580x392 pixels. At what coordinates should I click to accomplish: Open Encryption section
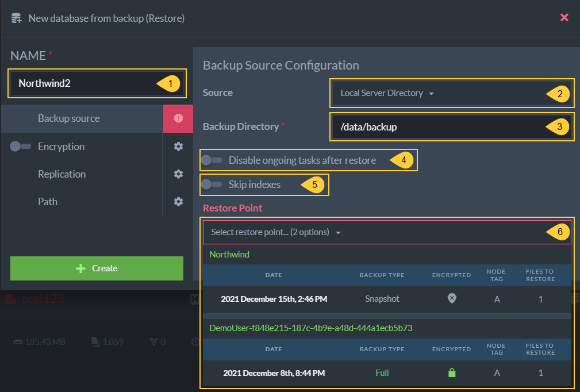coord(61,147)
